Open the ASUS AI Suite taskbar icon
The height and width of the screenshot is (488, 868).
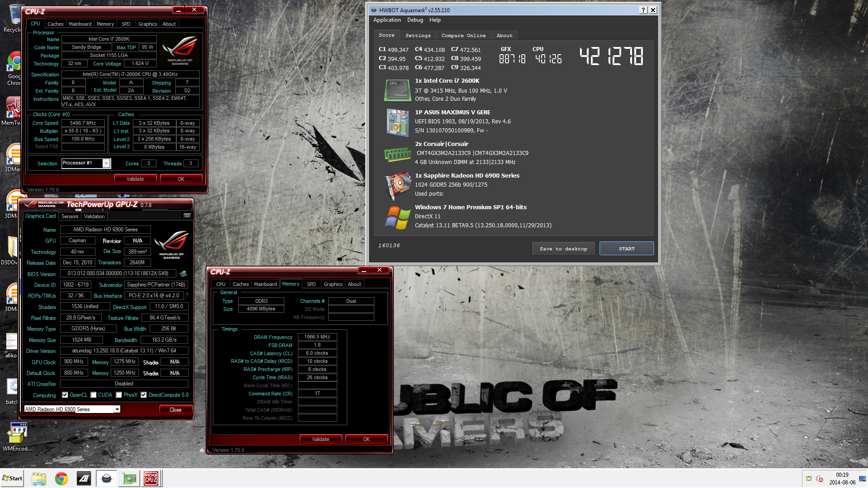(x=84, y=479)
